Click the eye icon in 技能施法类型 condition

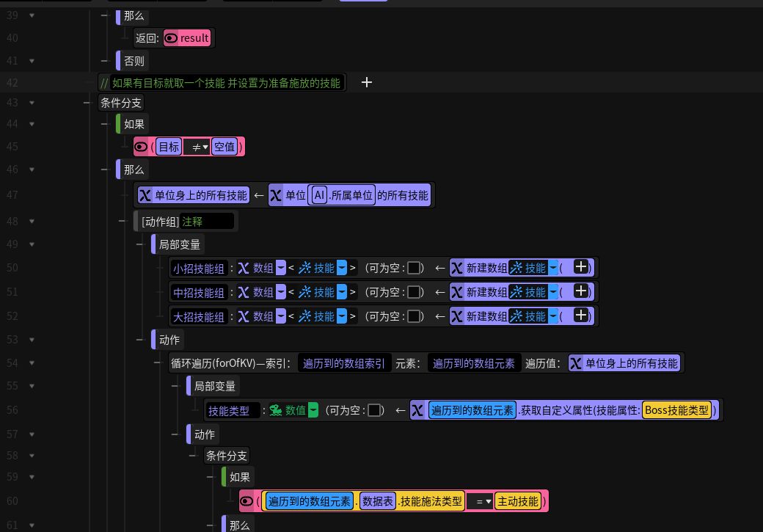[247, 501]
